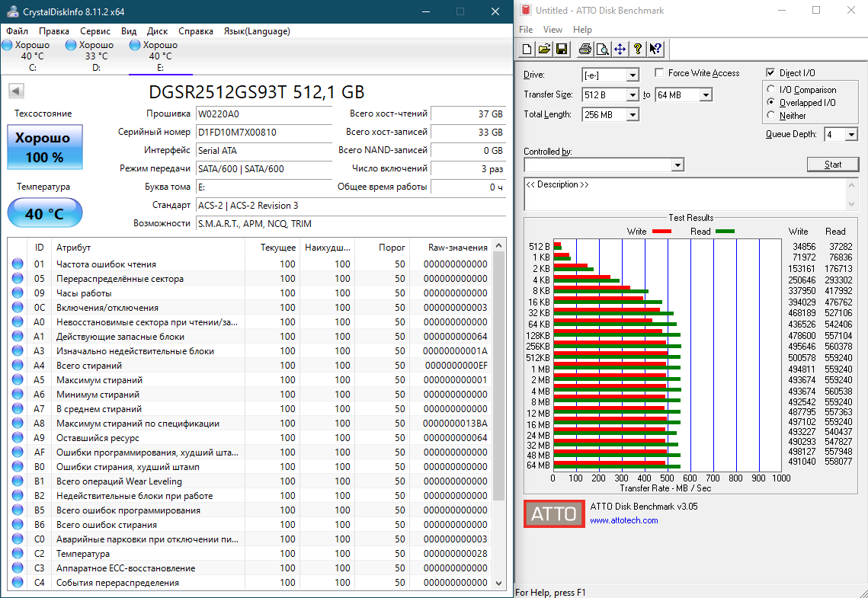Click the Print icon in ATTO toolbar

(x=585, y=50)
